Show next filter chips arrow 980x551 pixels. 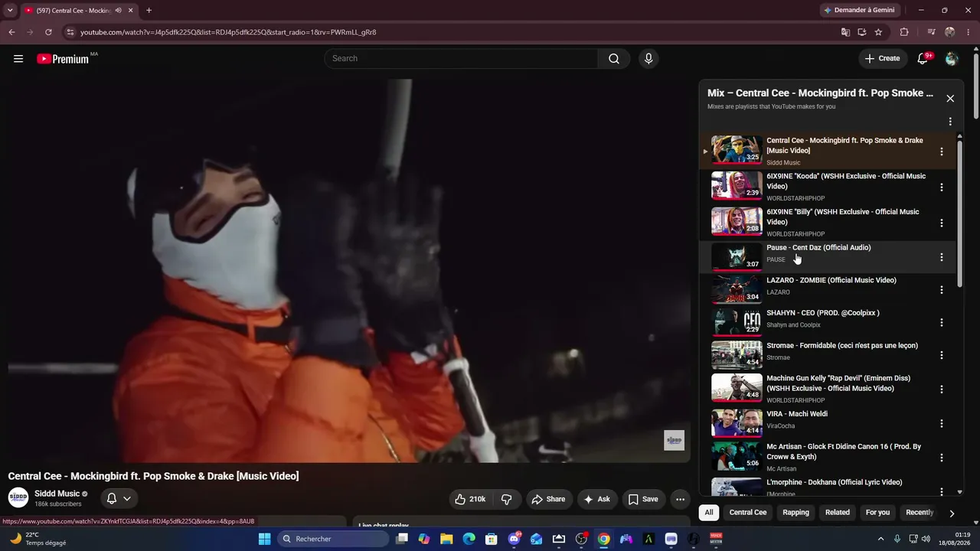(952, 513)
